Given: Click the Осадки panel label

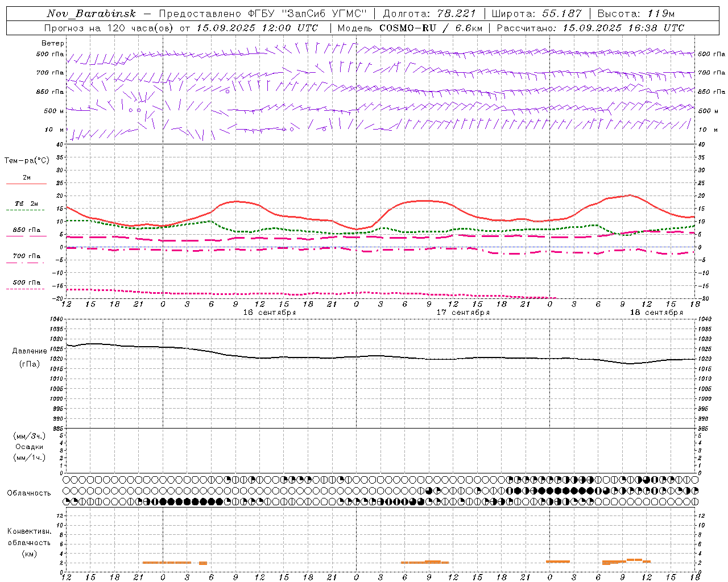Looking at the screenshot, I should [29, 447].
